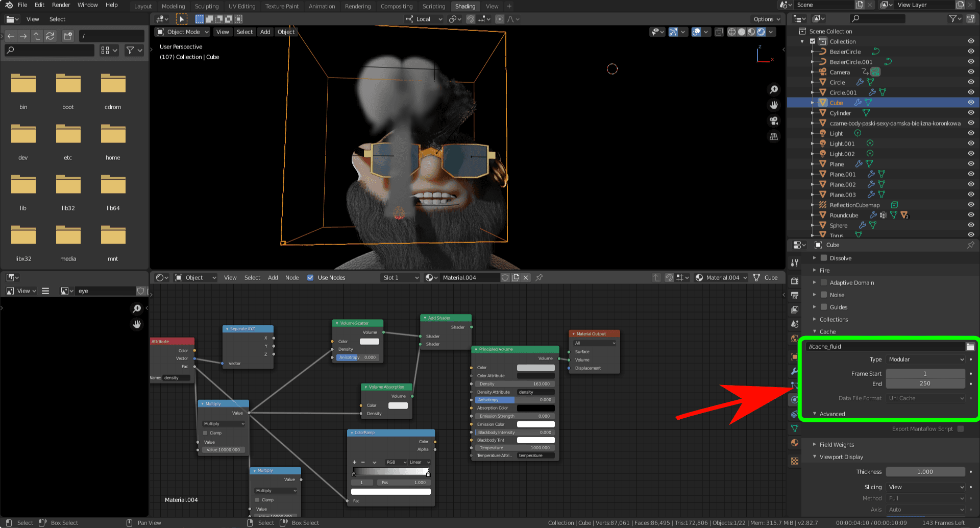Image resolution: width=980 pixels, height=528 pixels.
Task: Click the Frame Start value field
Action: point(925,374)
